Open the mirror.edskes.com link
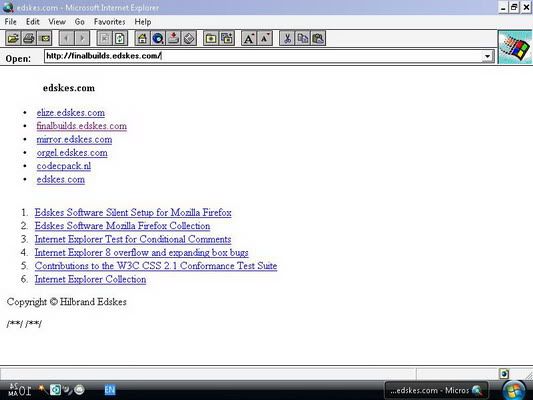This screenshot has width=533, height=400. click(74, 139)
